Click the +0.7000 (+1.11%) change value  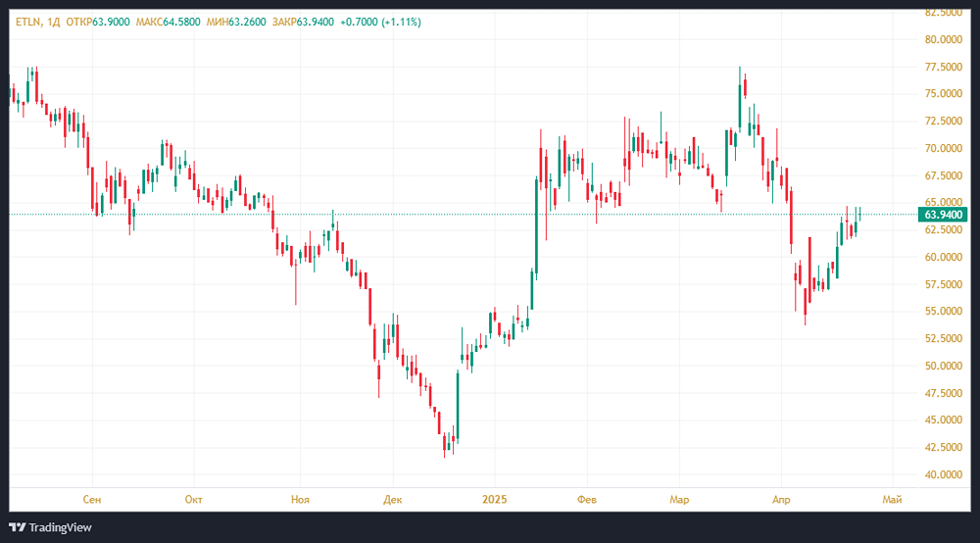[380, 23]
